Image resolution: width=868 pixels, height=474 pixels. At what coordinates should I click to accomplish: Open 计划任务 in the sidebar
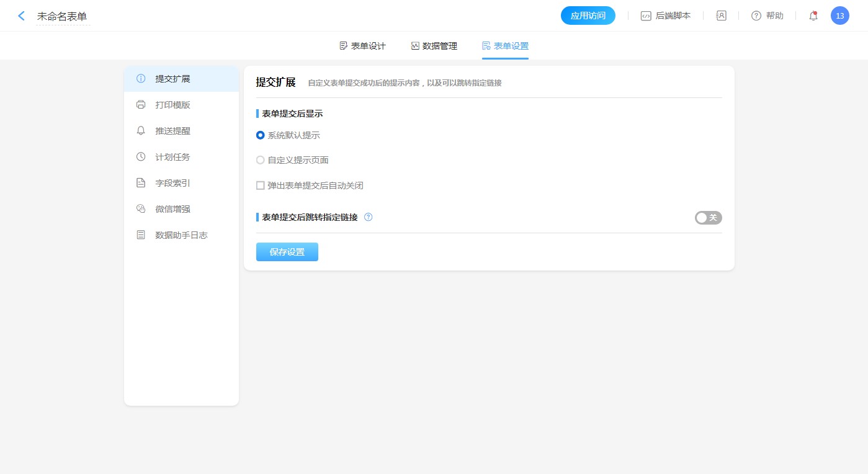point(172,157)
